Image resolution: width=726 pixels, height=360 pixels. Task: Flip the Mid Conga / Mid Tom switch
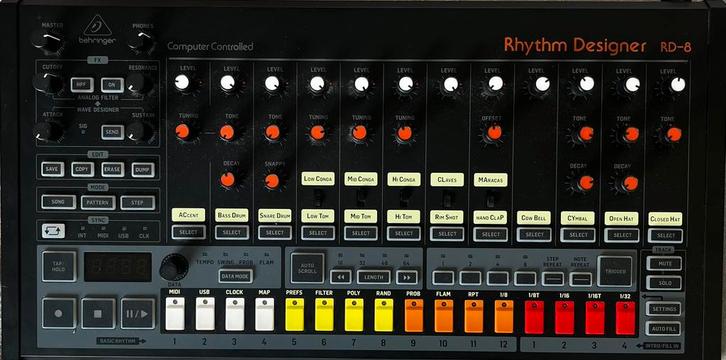tap(361, 199)
